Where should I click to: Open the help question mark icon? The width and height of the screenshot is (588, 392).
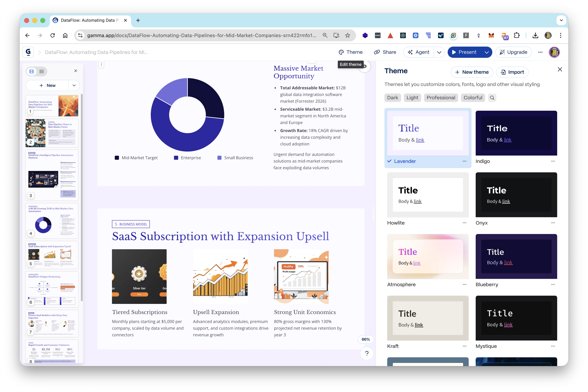pos(367,353)
